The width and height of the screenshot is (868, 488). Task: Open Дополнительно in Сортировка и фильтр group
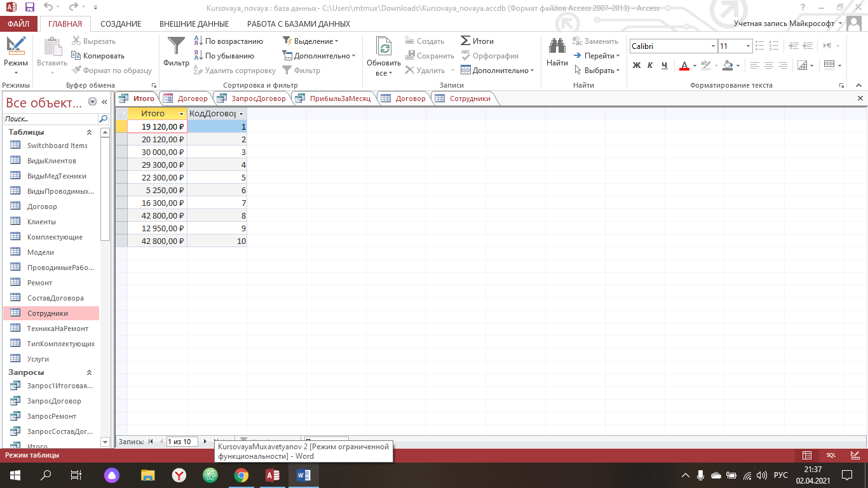click(319, 56)
